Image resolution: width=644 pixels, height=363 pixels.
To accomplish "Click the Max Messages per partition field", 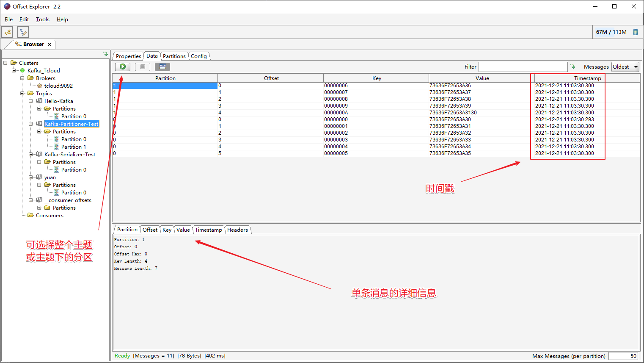I will 623,356.
